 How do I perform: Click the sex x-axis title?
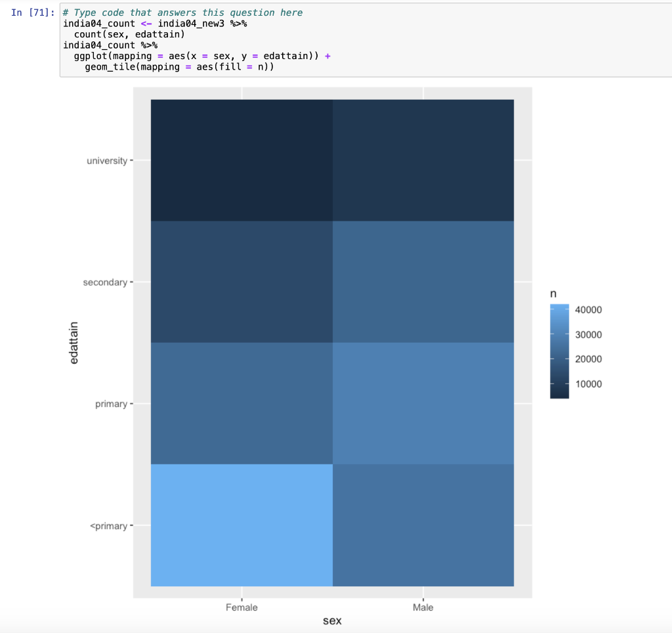coord(332,620)
